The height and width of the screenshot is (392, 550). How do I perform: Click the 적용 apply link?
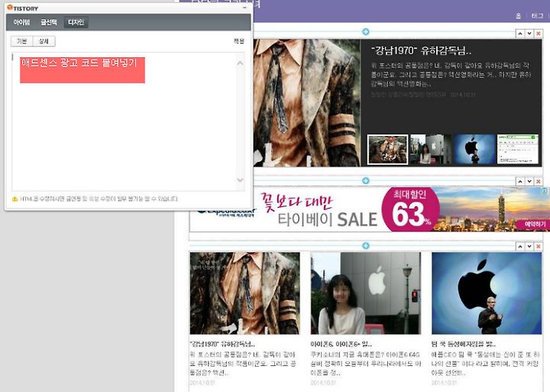(238, 41)
